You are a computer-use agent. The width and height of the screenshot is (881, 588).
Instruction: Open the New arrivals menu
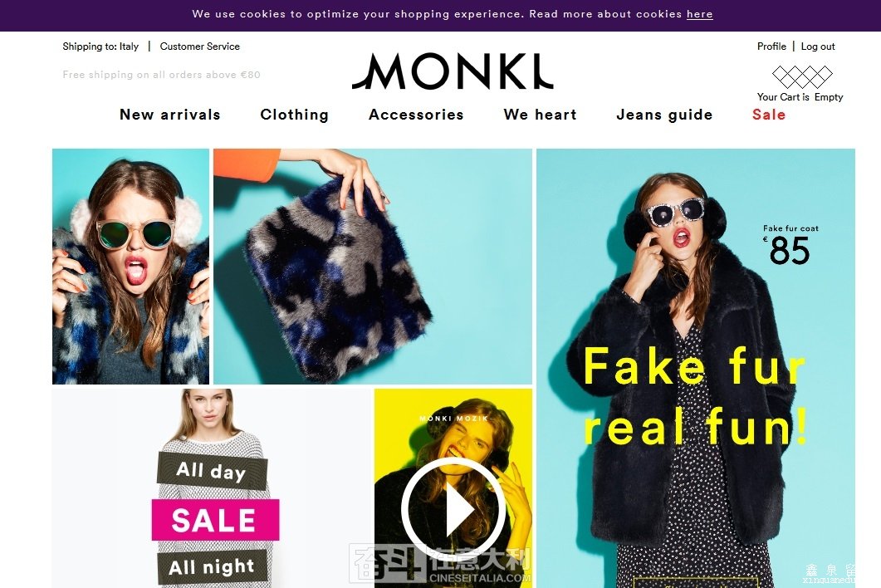pos(169,115)
